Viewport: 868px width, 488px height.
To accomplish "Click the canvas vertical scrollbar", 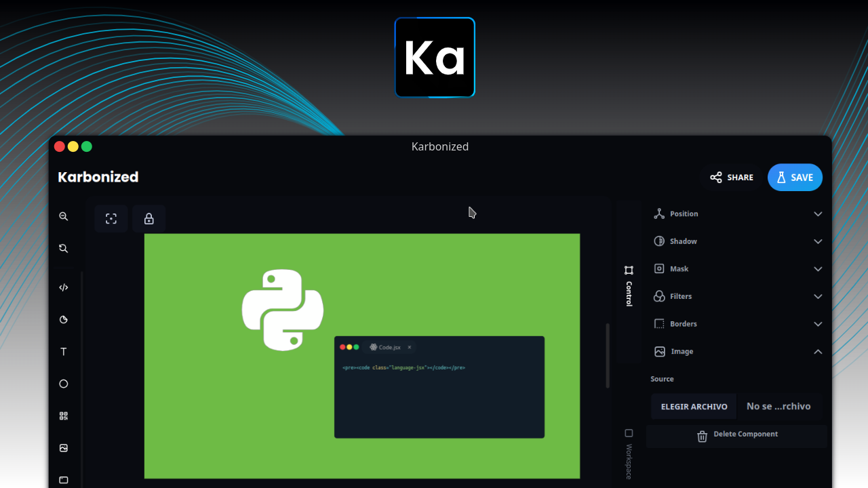I will 608,355.
